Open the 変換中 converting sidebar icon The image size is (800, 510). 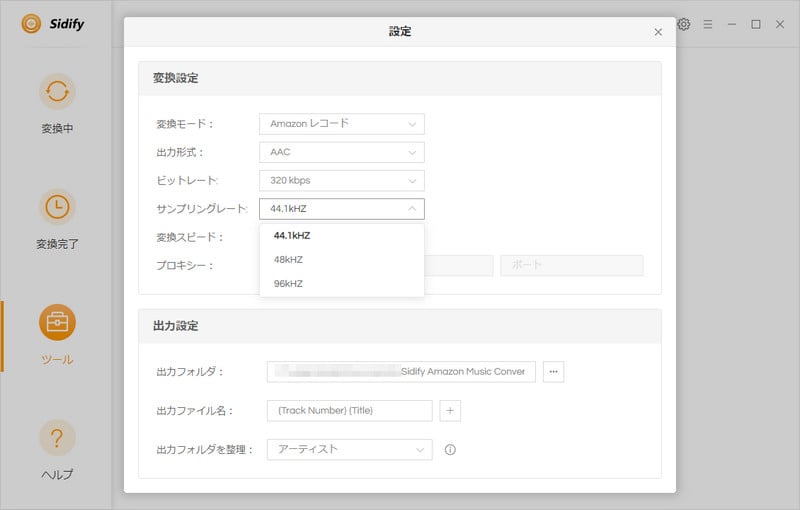57,92
